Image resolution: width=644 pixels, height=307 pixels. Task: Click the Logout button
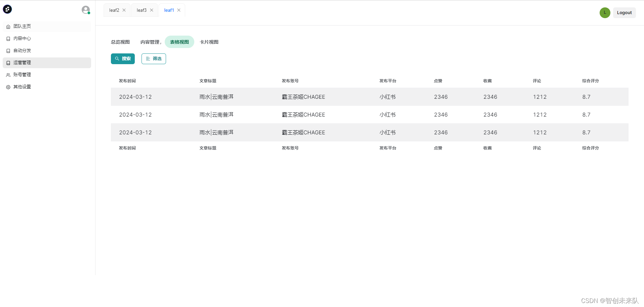click(624, 13)
